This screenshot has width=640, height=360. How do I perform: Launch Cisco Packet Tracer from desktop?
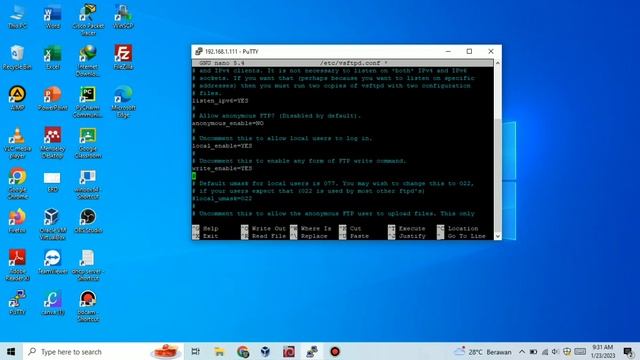(x=88, y=20)
